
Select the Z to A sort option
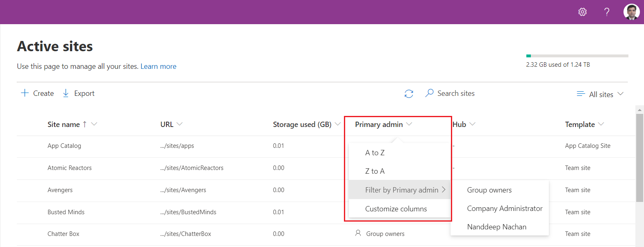tap(375, 171)
